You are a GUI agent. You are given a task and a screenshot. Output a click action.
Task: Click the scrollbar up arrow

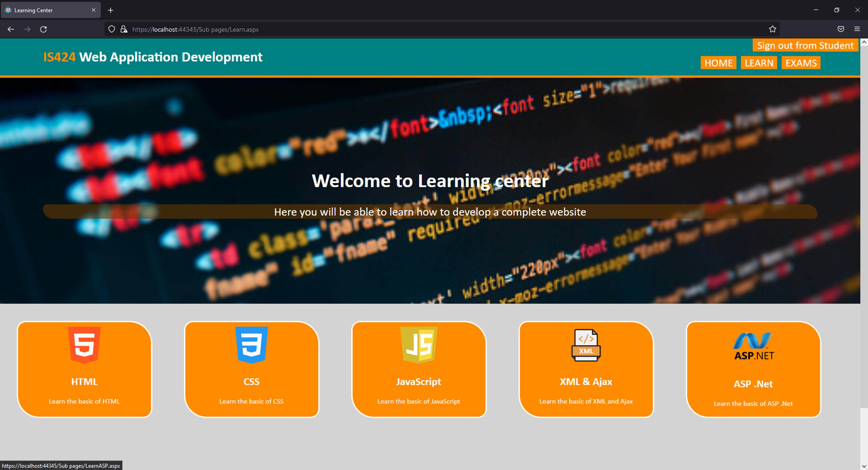click(864, 42)
